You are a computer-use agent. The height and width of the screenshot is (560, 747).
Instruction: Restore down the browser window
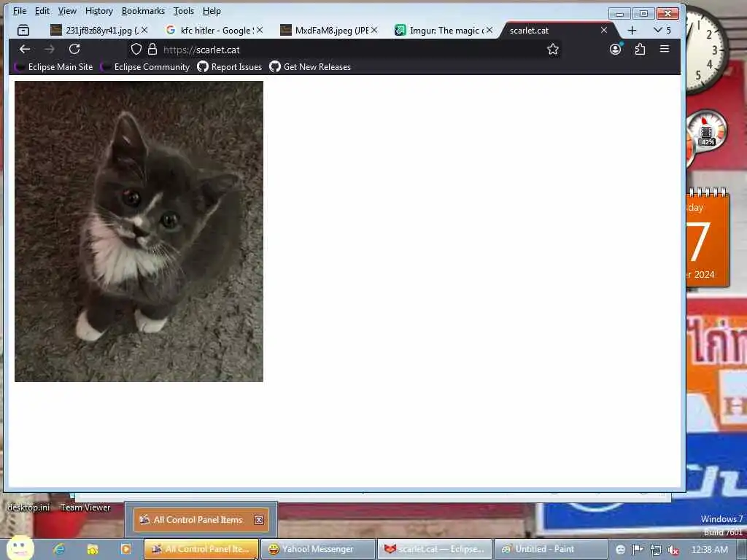[x=643, y=13]
